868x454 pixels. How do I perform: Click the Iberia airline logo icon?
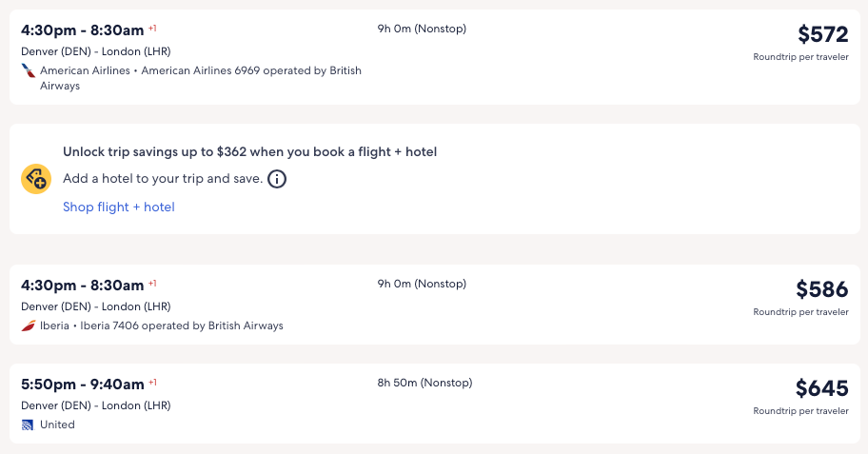(29, 326)
